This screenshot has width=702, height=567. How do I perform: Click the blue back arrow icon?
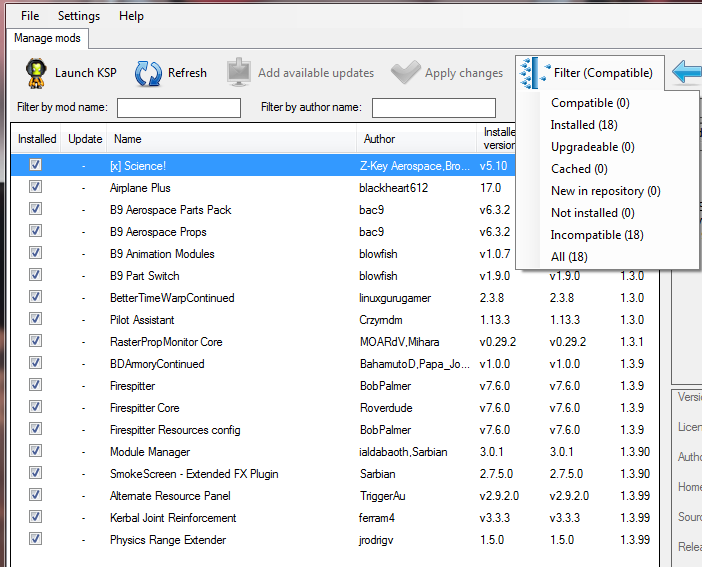687,72
